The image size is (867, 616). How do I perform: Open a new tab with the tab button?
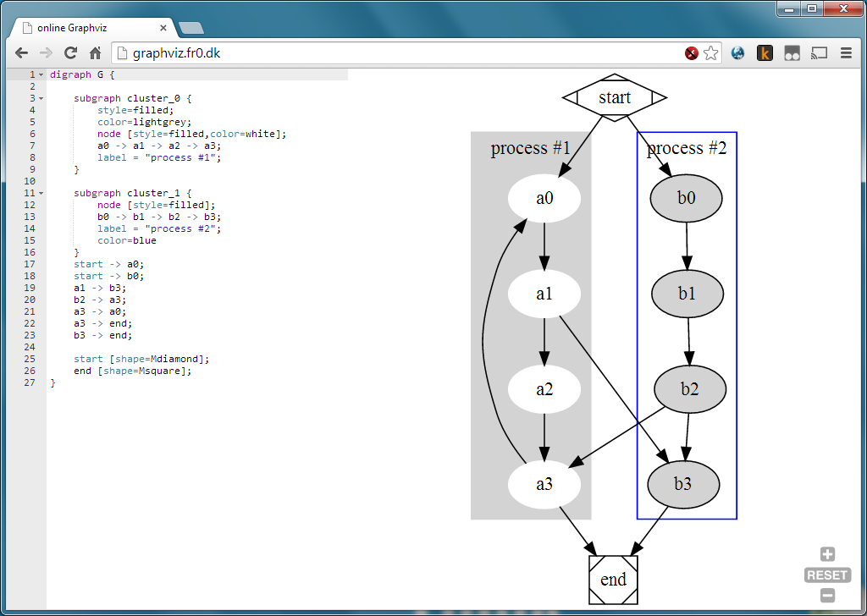pos(191,28)
